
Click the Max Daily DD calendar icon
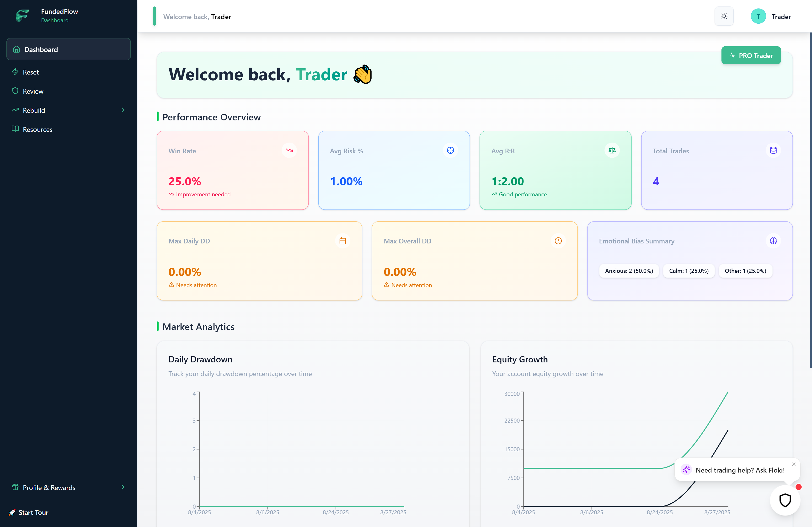342,241
